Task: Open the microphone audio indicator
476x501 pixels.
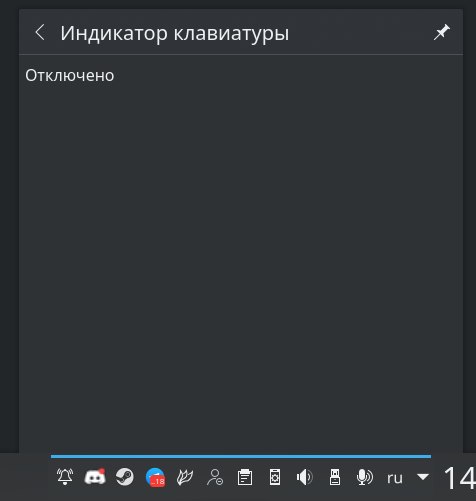Action: tap(365, 477)
